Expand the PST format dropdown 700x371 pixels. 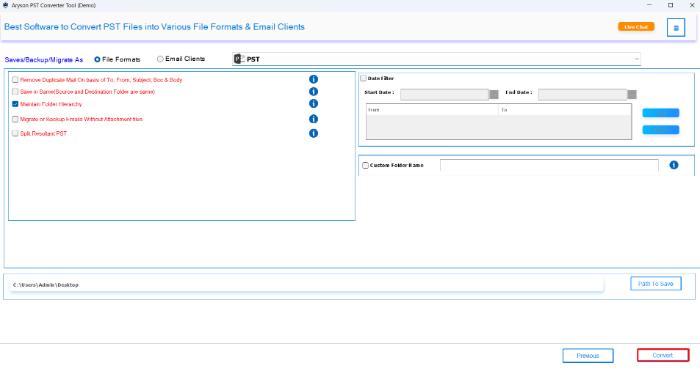pos(636,59)
